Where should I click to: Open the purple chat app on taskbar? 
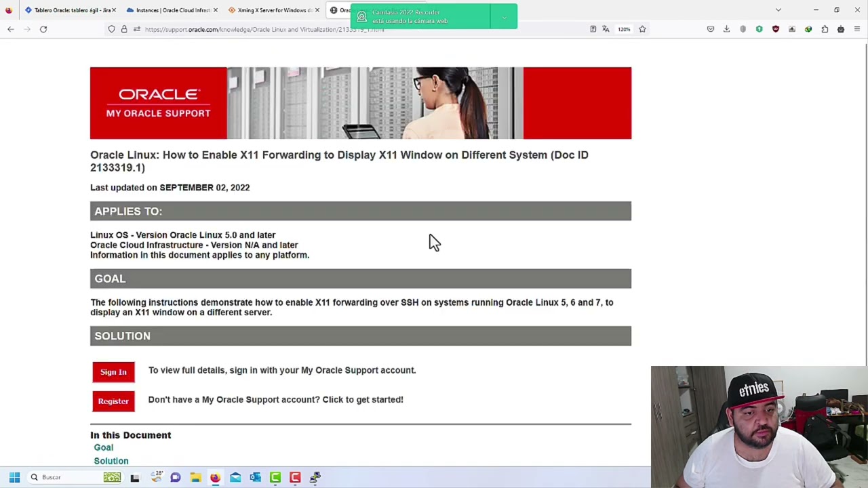point(176,477)
